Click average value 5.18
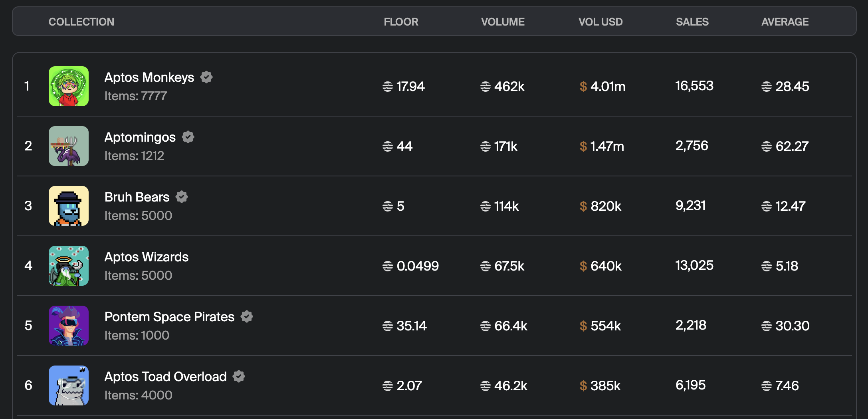Screen dimensions: 868x419 (x=787, y=266)
